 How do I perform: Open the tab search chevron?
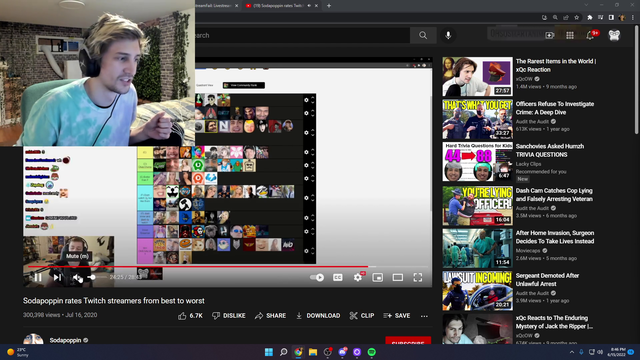pos(586,5)
